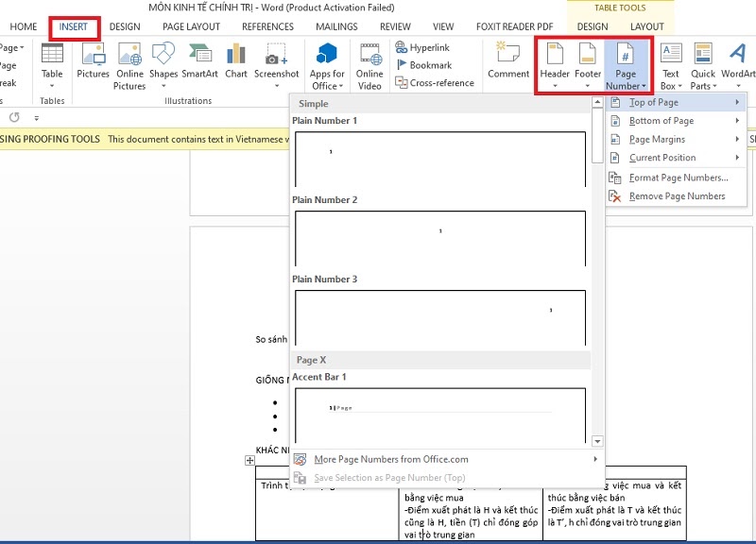Insert an Online Video
Screen dimensions: 756x544
369,66
